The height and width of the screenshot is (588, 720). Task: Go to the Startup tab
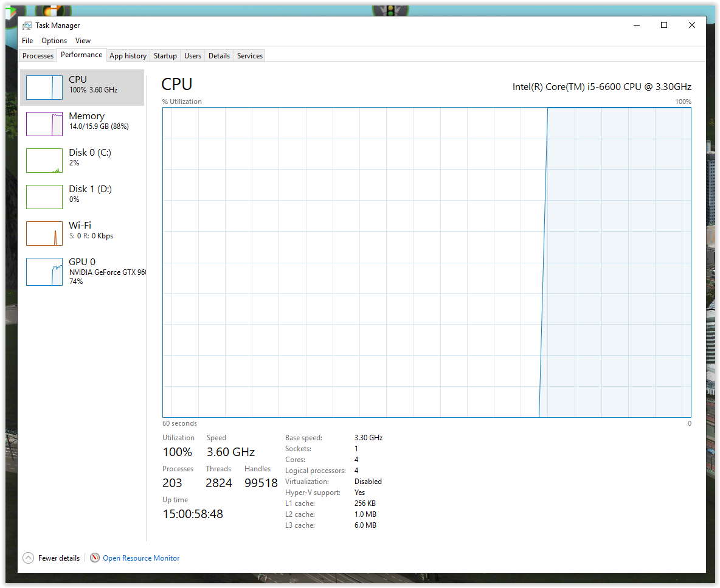165,56
